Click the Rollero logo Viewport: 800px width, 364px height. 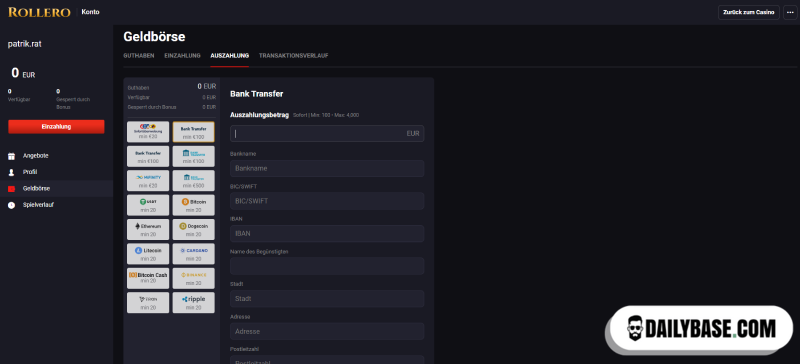tap(39, 12)
